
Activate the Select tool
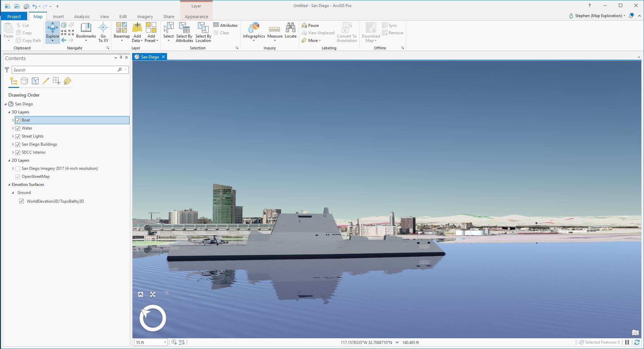[x=168, y=32]
